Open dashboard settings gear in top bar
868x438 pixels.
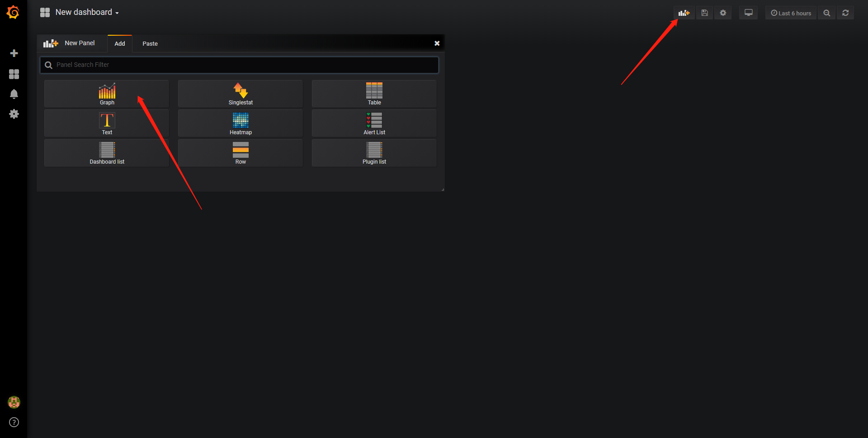(x=723, y=13)
